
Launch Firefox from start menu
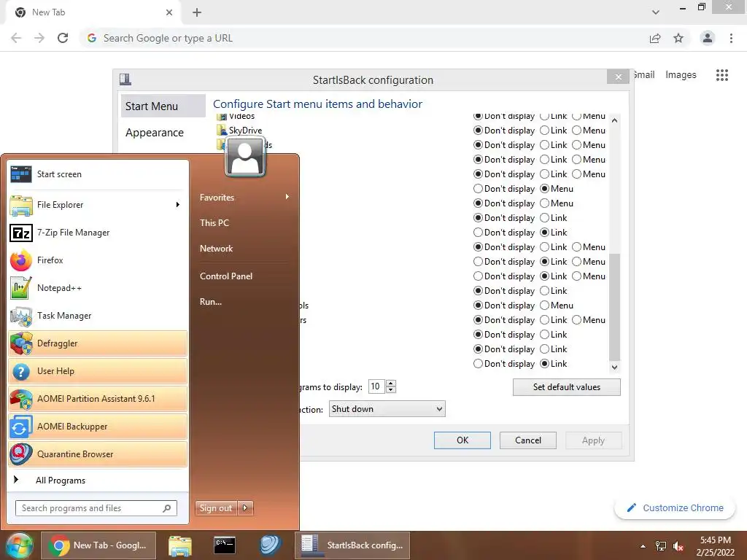click(x=98, y=260)
